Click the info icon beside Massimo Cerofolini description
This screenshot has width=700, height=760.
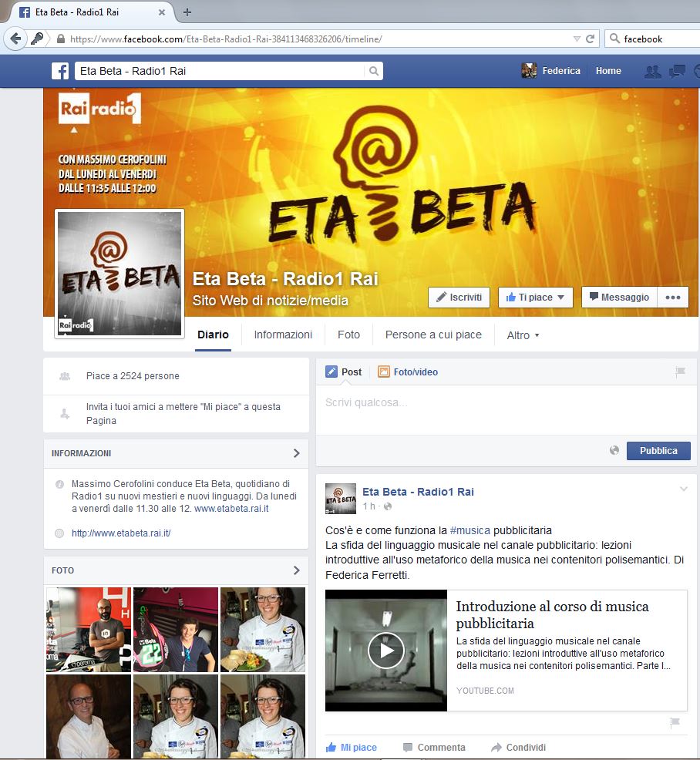tap(59, 484)
